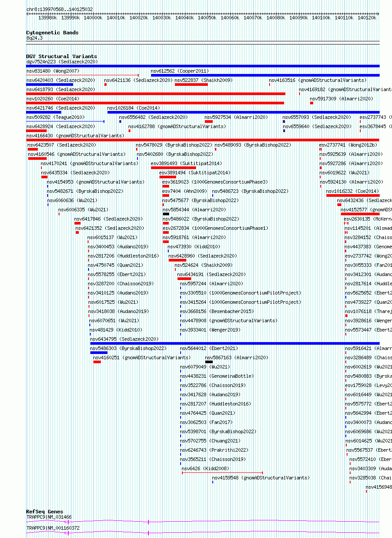This screenshot has width=392, height=538.
Task: Open nsv5486303 (ByrskaBishop2022) variant
Action: coord(128,348)
